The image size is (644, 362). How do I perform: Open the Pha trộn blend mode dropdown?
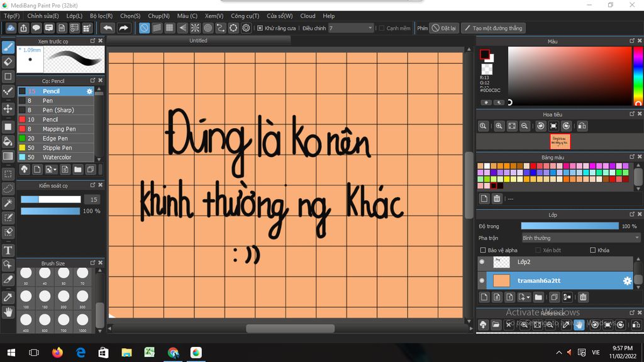[580, 238]
